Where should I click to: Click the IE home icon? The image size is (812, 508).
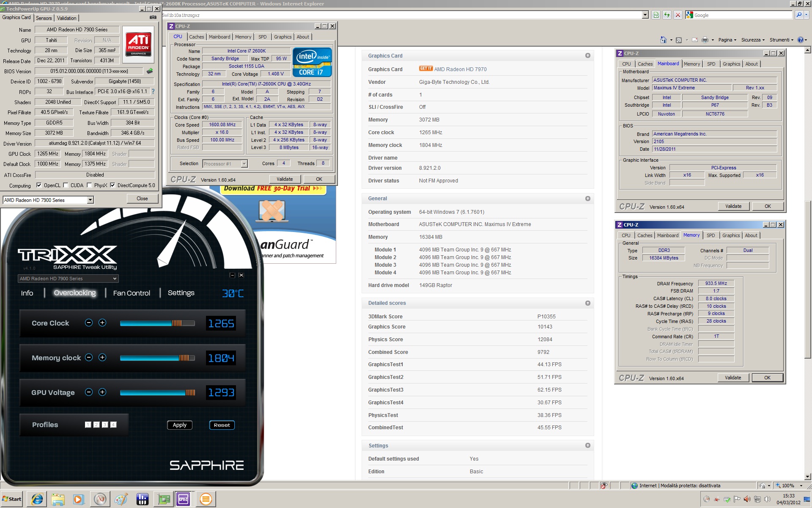tap(663, 40)
